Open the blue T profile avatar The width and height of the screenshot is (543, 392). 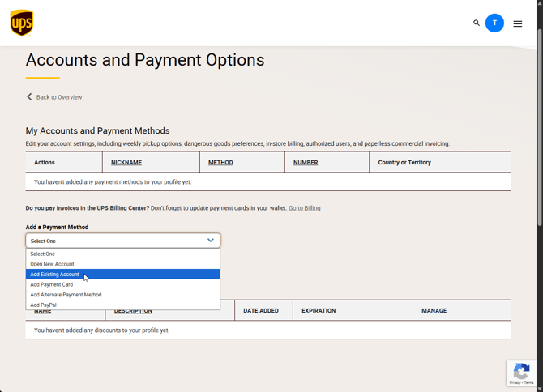click(494, 23)
